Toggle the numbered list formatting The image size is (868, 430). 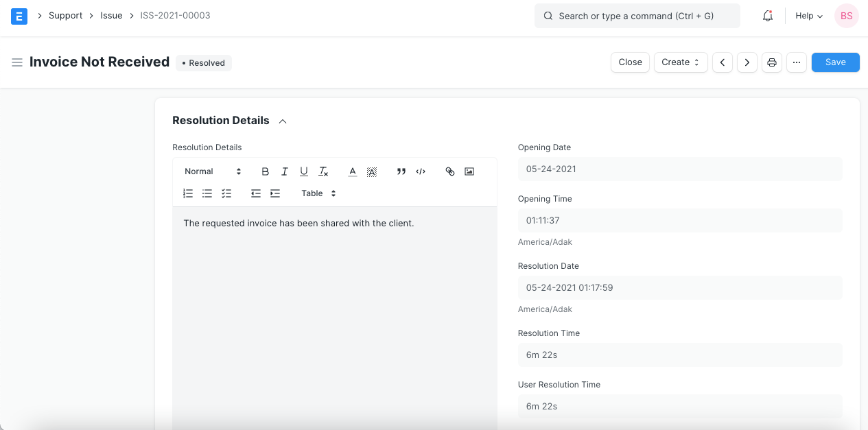coord(188,193)
